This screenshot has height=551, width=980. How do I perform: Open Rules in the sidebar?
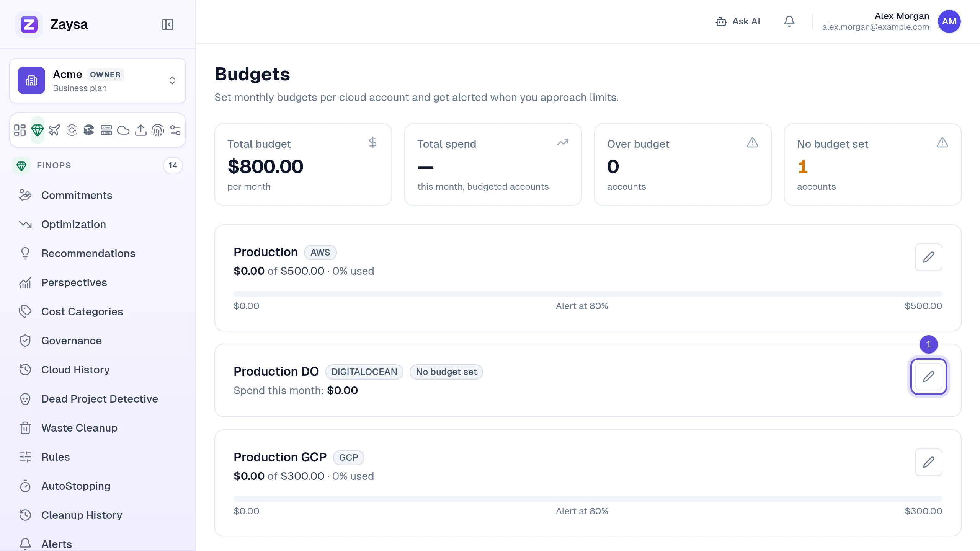click(98, 457)
